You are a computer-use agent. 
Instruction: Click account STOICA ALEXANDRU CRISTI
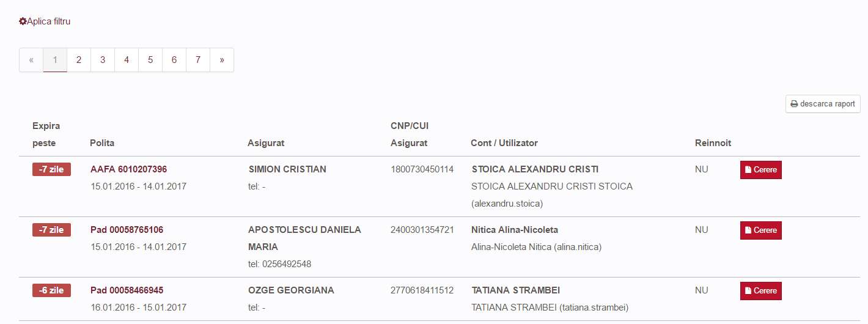tap(535, 169)
